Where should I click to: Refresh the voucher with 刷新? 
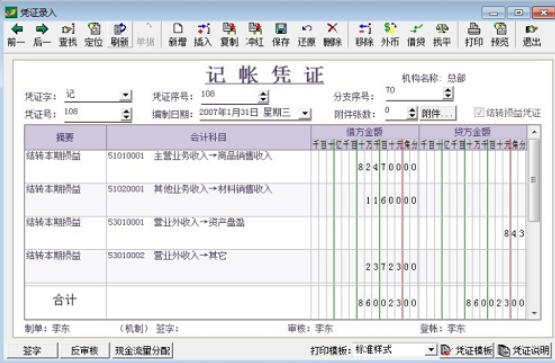tap(120, 35)
